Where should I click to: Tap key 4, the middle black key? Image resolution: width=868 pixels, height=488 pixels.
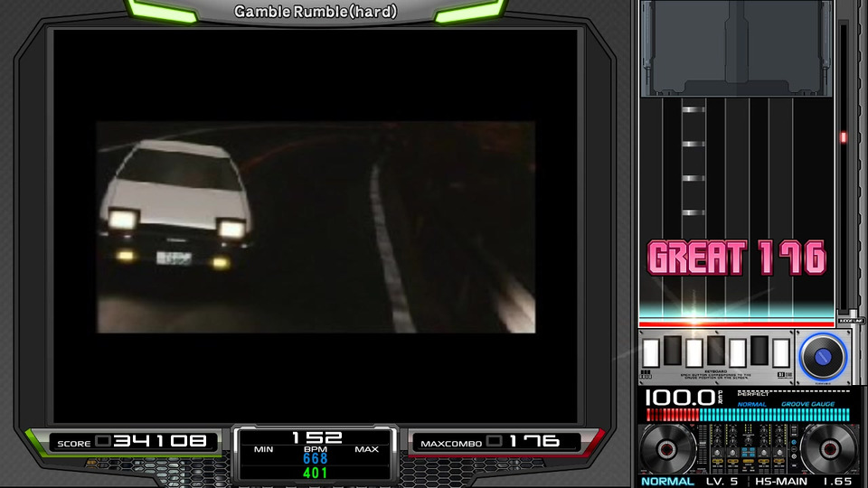coord(716,350)
